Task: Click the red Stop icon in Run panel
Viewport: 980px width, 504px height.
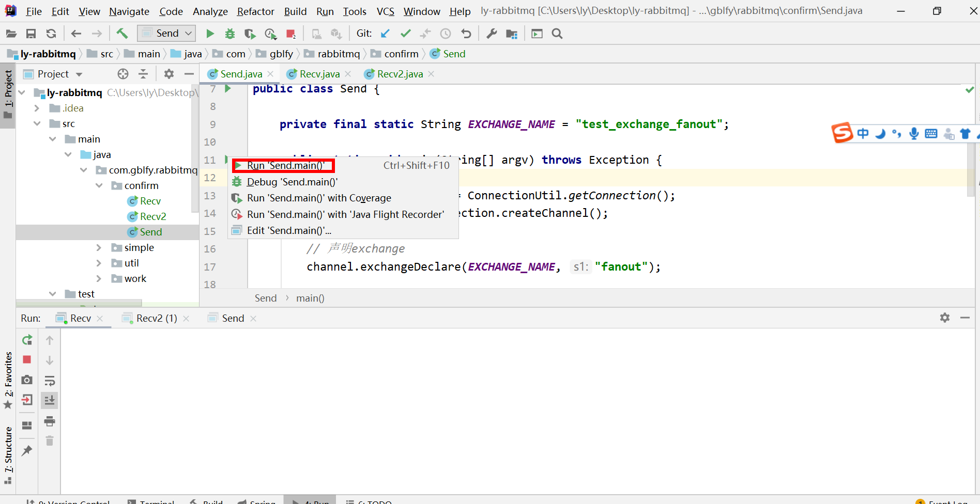Action: (x=27, y=359)
